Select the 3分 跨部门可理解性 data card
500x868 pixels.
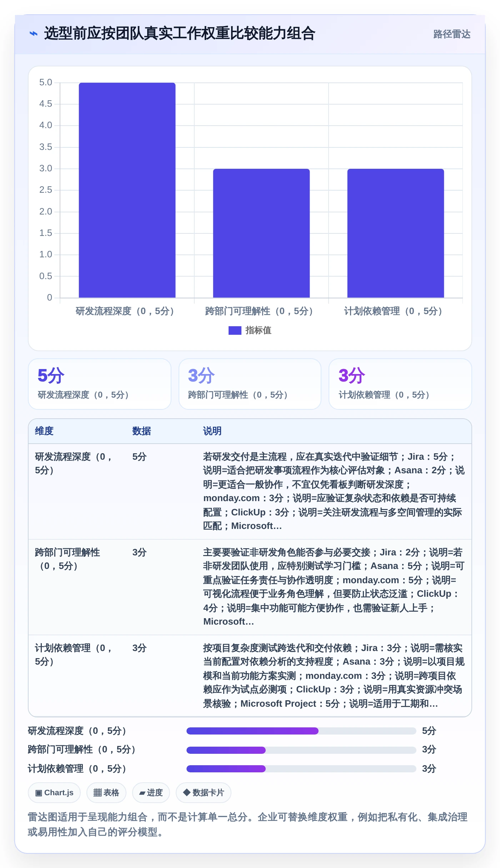coord(250,384)
